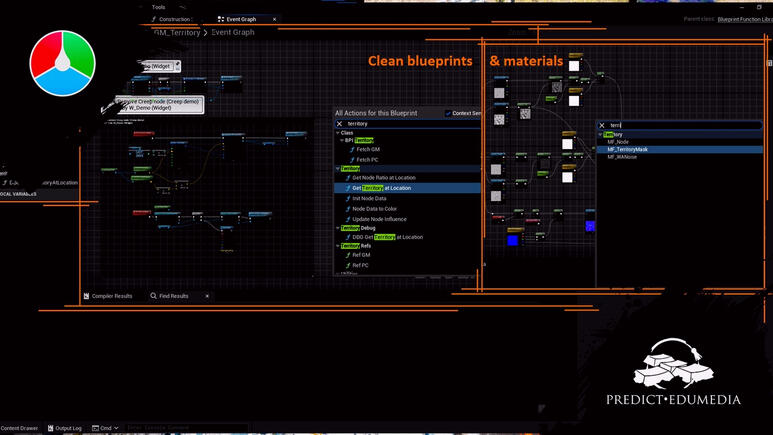Open the Content Drawer
773x435 pixels.
tap(19, 428)
